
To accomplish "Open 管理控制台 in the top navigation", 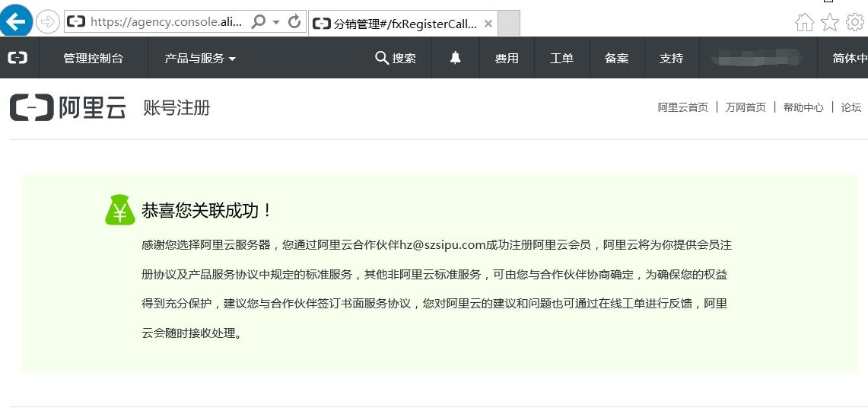I will 93,58.
